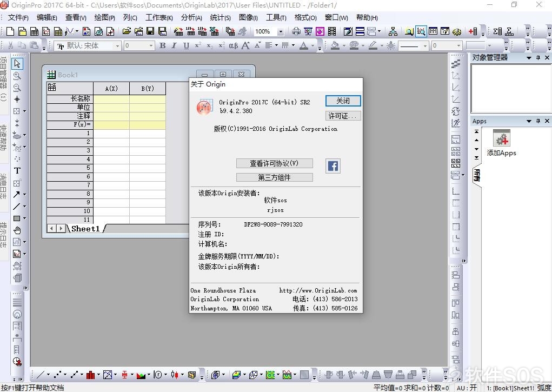Click the Column chart icon in bottom toolbar
552x392 pixels.
[91, 375]
